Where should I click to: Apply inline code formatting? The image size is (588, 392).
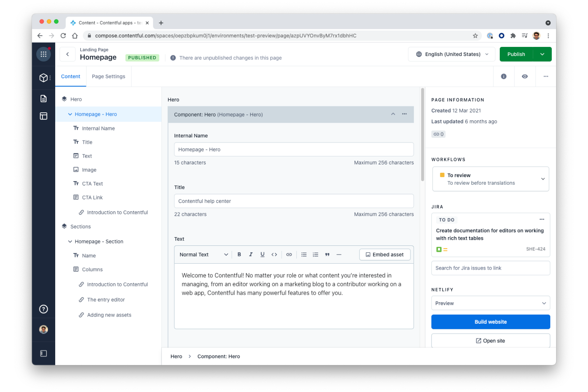[x=274, y=255]
